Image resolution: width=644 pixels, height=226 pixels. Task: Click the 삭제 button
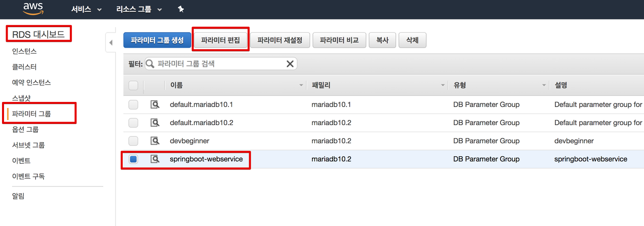413,40
